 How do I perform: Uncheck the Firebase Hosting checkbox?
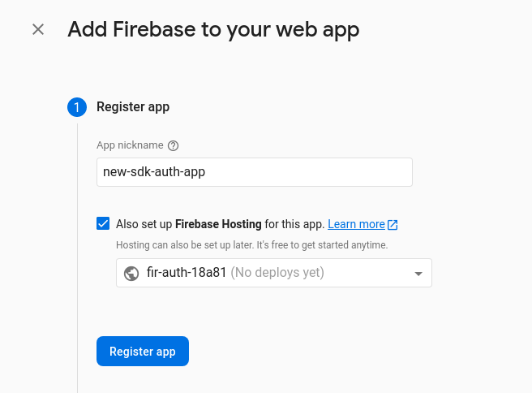click(103, 224)
